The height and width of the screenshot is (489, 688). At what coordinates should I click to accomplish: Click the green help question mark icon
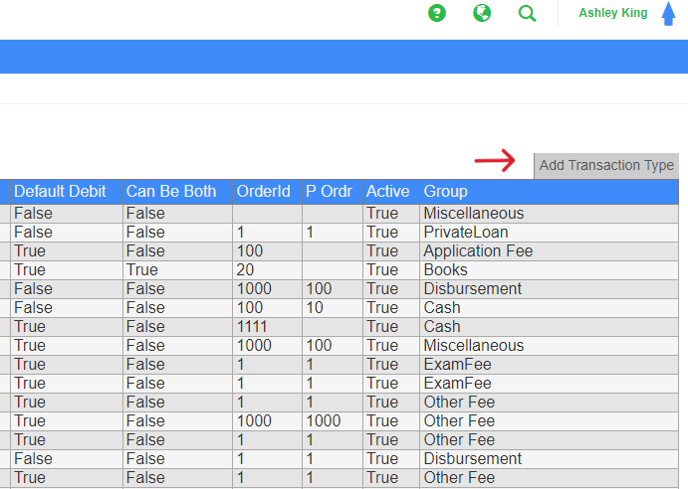(437, 13)
